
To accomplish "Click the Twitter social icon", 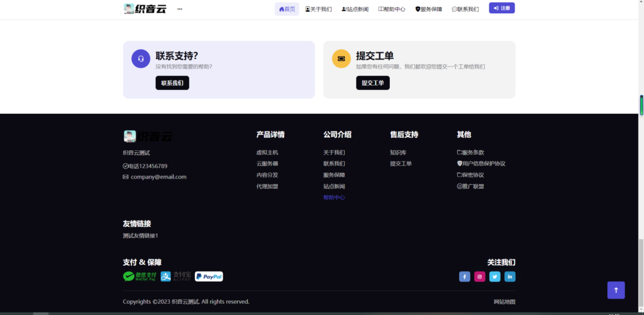I will pyautogui.click(x=495, y=277).
